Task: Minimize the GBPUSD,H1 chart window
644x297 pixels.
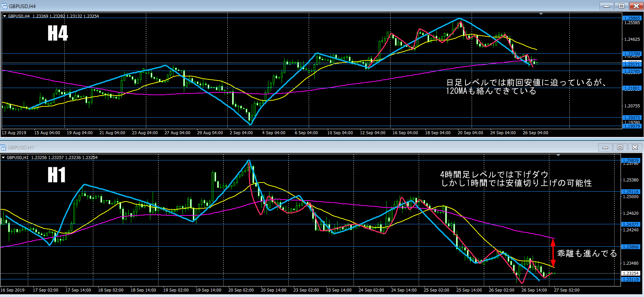Action: coord(605,147)
